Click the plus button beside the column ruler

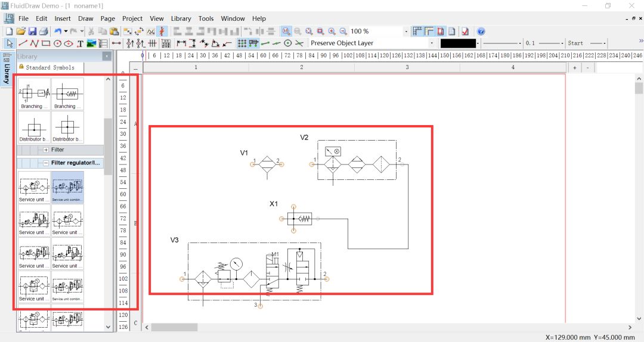pos(575,68)
